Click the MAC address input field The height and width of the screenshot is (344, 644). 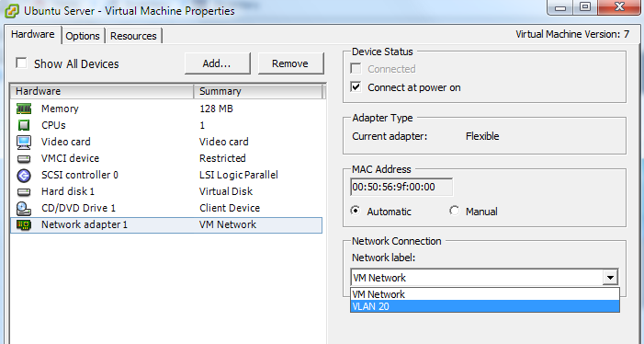tap(401, 187)
